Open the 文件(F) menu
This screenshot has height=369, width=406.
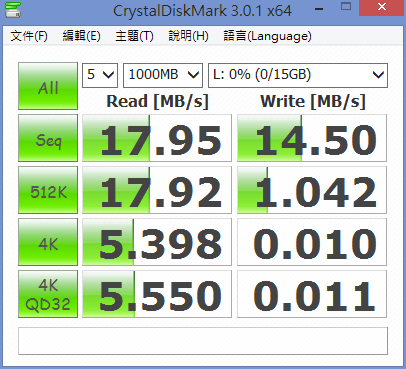(29, 36)
